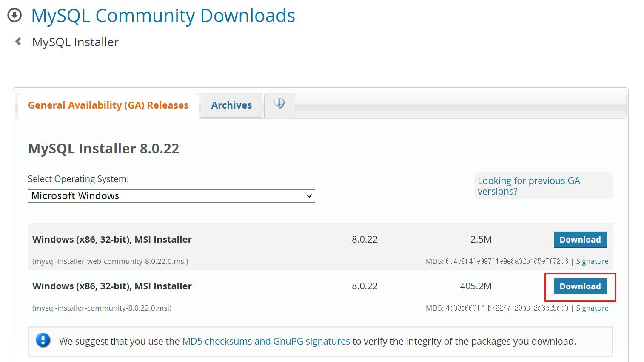Click the circled download arrow icon beside the page title
The width and height of the screenshot is (644, 362).
(14, 15)
